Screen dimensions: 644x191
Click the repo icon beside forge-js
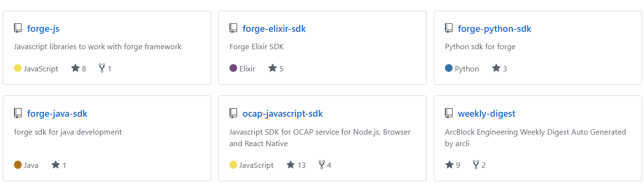18,28
